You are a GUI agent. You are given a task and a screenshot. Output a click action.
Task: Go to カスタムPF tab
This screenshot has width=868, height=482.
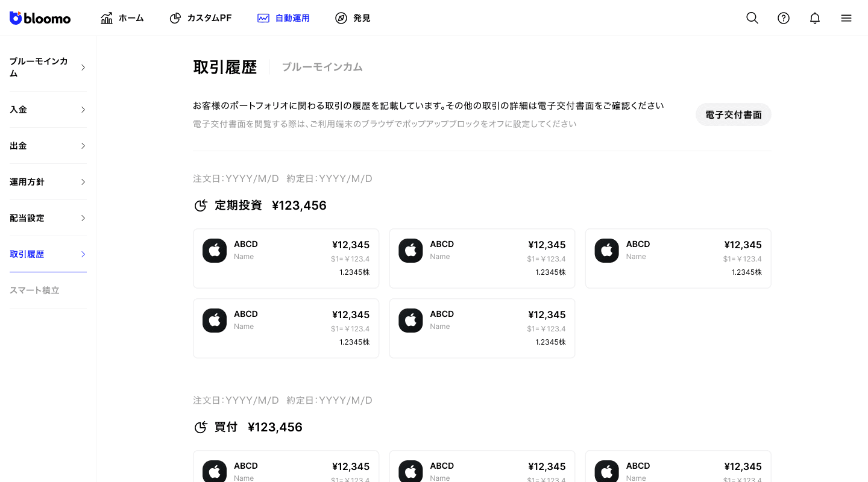201,18
